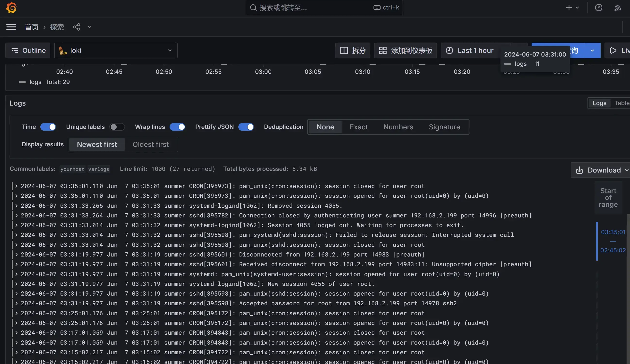The height and width of the screenshot is (364, 630).
Task: Click the loki flame datasource icon
Action: point(62,50)
